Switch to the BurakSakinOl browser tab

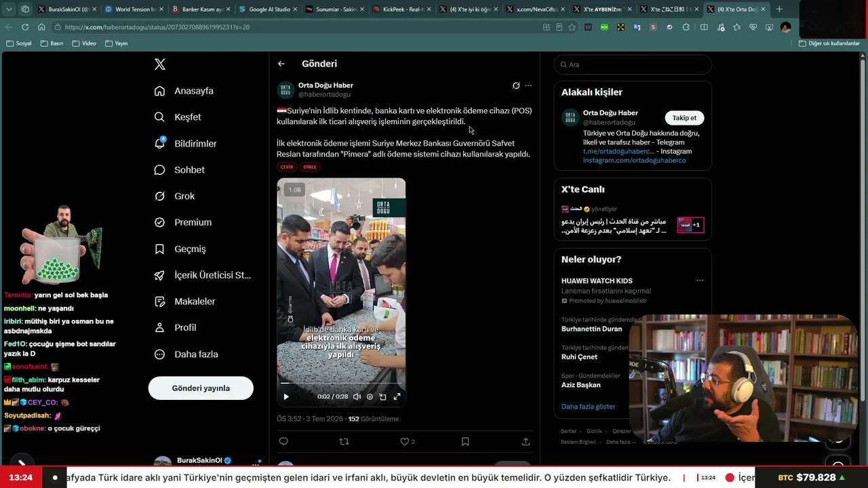click(66, 9)
